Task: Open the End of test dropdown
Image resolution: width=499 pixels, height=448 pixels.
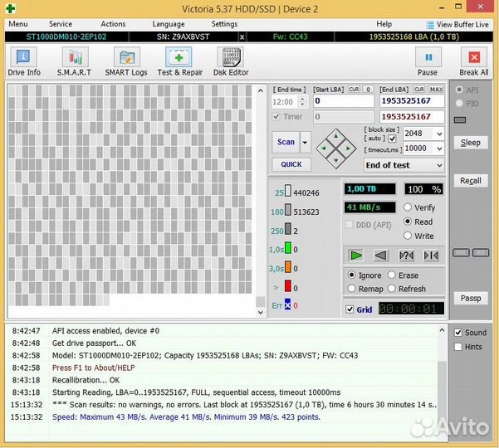Action: 438,165
